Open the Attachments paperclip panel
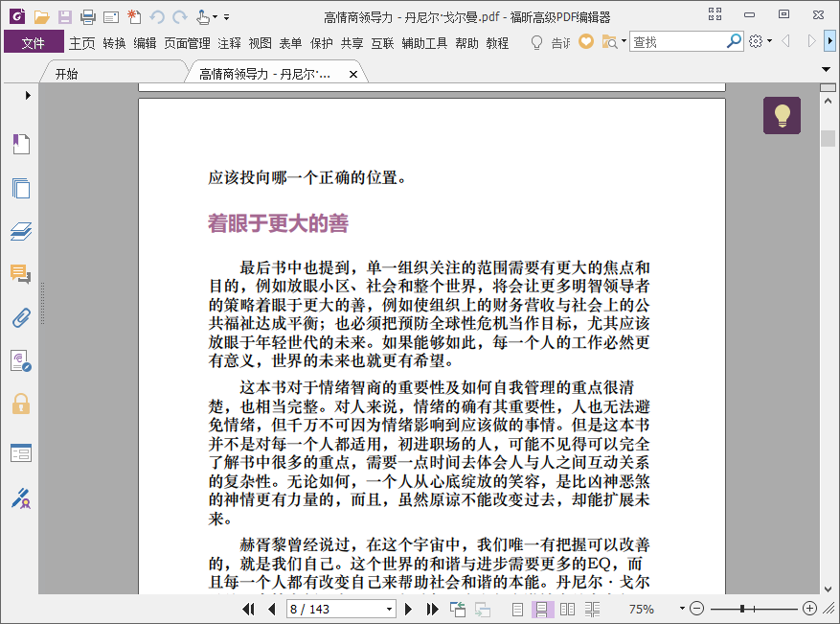 pos(21,317)
